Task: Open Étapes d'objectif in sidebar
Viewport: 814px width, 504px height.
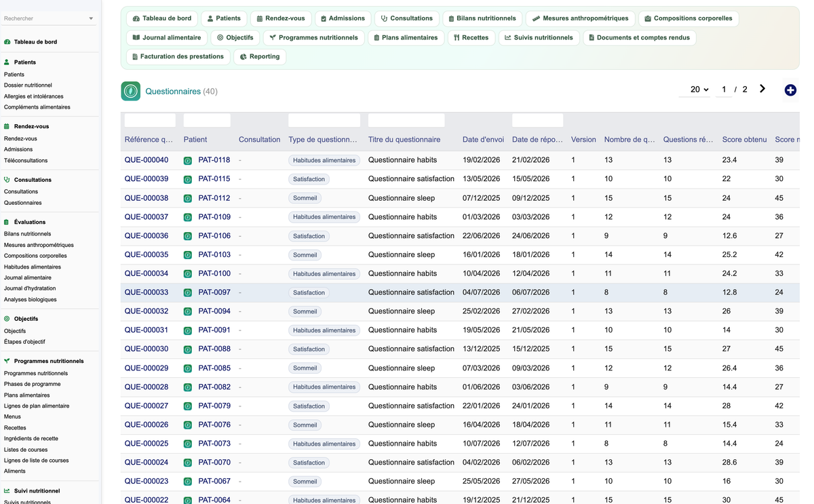Action: coord(24,342)
